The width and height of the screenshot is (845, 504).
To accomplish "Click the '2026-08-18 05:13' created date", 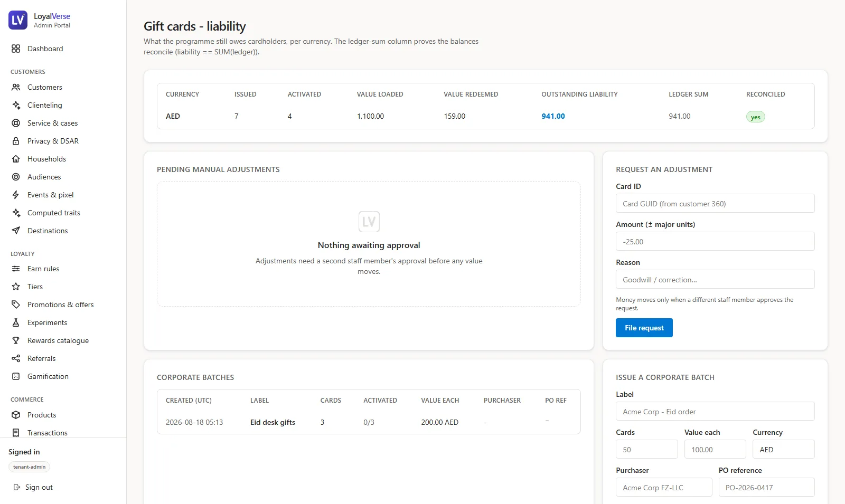I will coord(194,422).
